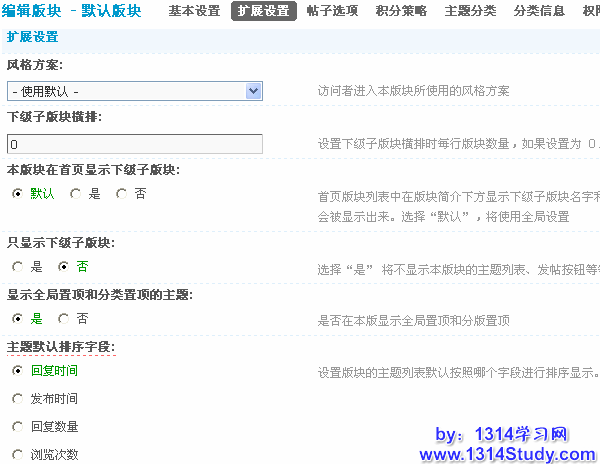Go to the 积分策略 tab

pyautogui.click(x=400, y=12)
